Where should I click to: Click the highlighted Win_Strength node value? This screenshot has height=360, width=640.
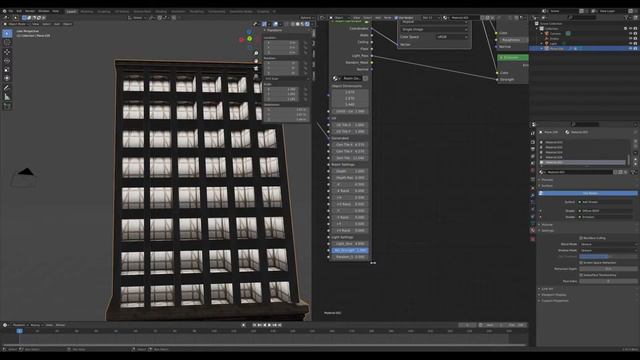350,250
